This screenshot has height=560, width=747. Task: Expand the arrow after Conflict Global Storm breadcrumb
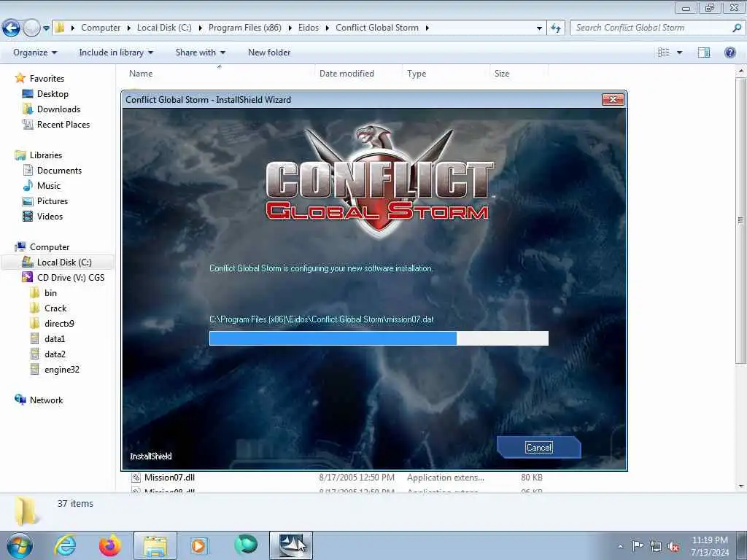click(427, 28)
